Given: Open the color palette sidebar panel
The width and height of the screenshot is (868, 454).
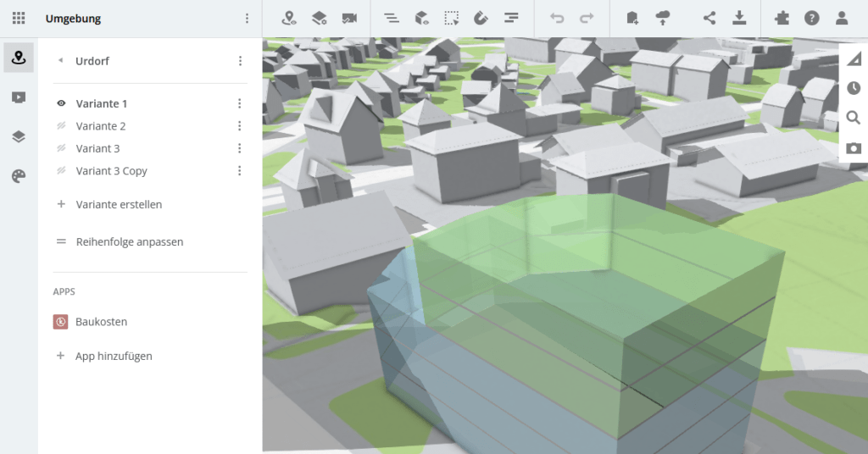Looking at the screenshot, I should pyautogui.click(x=19, y=176).
